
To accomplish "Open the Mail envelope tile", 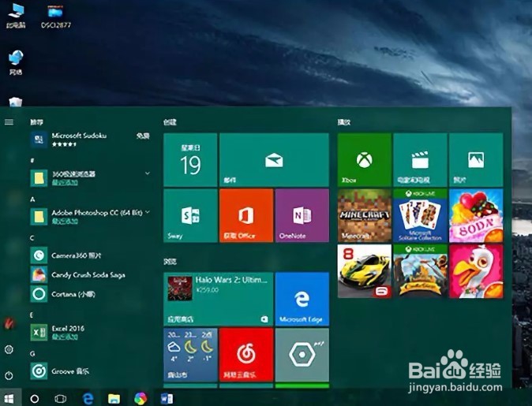I will (274, 159).
